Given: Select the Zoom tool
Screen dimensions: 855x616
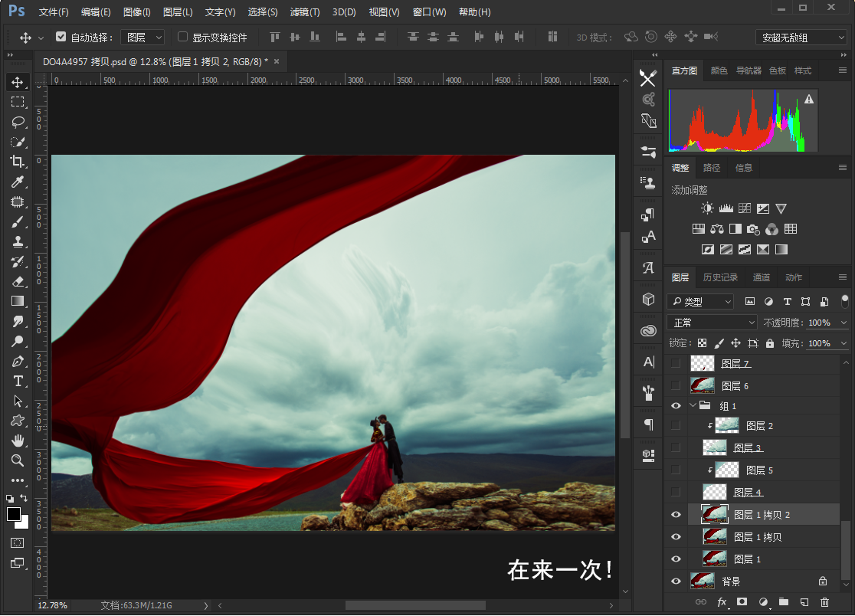Looking at the screenshot, I should coord(18,460).
